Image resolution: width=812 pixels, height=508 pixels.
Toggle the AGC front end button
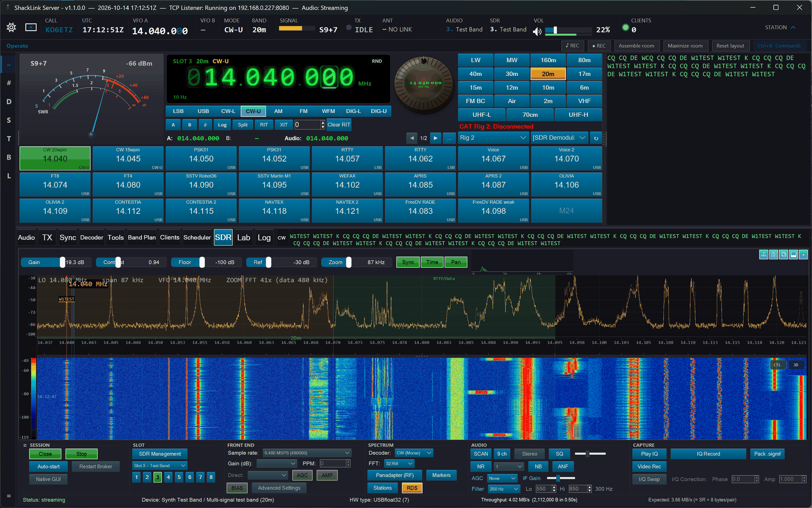pyautogui.click(x=302, y=475)
